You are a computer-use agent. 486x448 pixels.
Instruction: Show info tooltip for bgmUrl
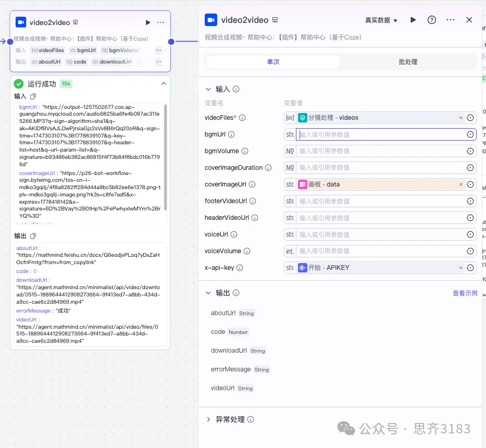(231, 134)
